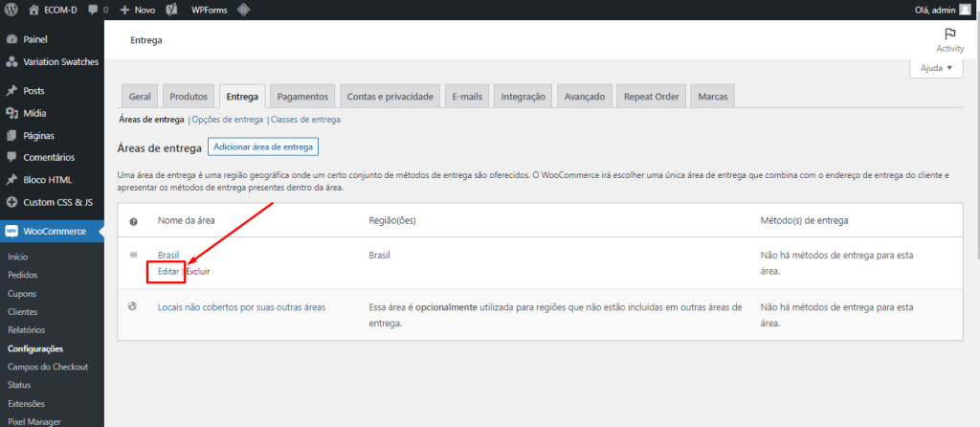The height and width of the screenshot is (427, 980).
Task: Open the E-mails tab
Action: click(467, 97)
